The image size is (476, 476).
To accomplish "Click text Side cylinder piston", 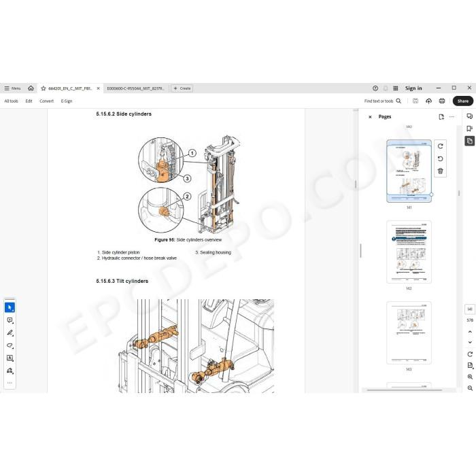I will [120, 252].
